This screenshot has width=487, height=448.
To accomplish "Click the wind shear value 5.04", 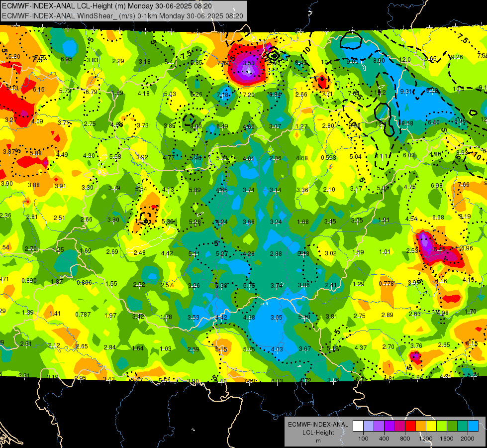I will 356,157.
